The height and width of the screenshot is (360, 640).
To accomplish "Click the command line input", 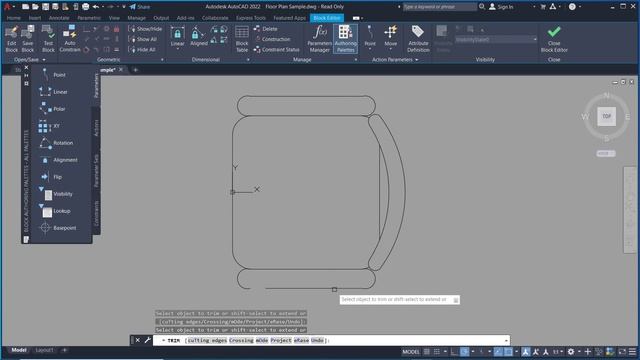I will pyautogui.click(x=331, y=340).
